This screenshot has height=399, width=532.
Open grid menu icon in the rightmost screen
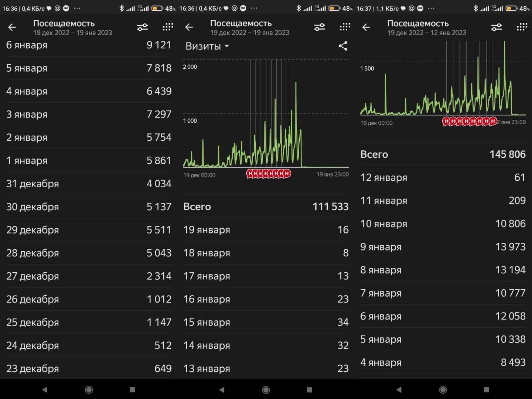coord(522,27)
